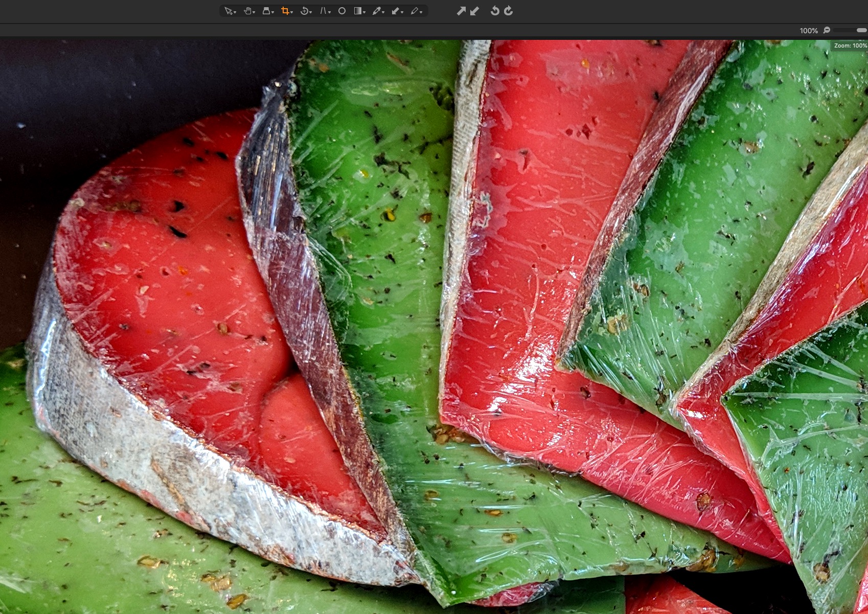Choose the Loupe cursor tool

(x=266, y=11)
